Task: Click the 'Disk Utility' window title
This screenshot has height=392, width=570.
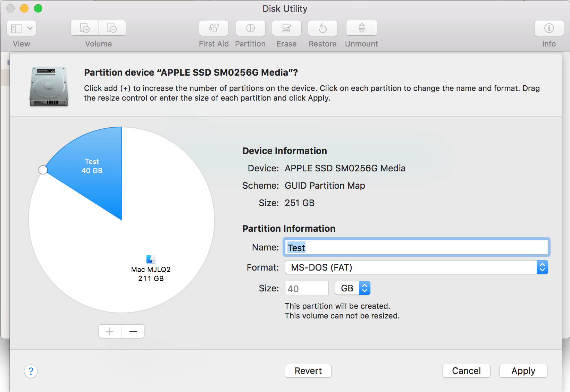Action: (x=285, y=9)
